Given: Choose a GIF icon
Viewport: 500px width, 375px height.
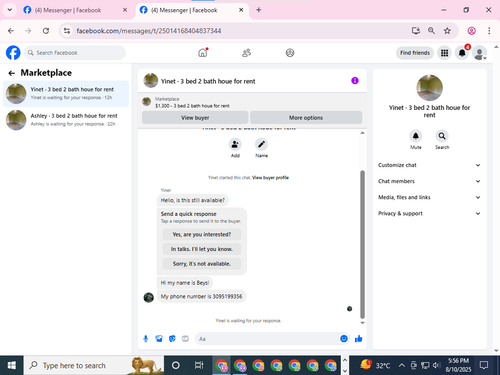Looking at the screenshot, I should [185, 339].
